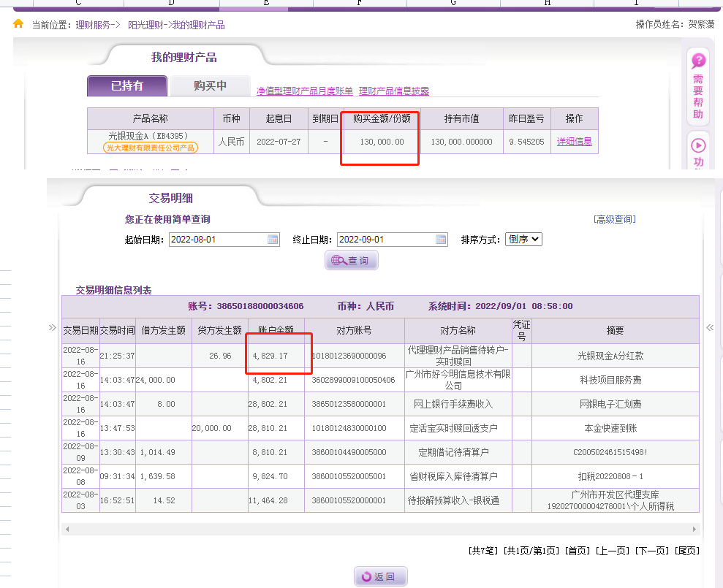The image size is (723, 588).
Task: Click the 对方名称 column header
Action: 458,330
